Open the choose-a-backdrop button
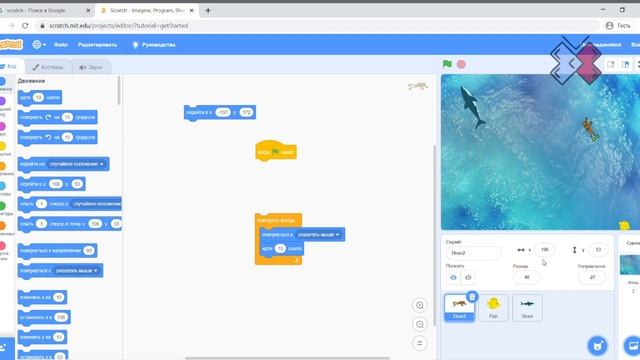The image size is (640, 360). pos(633,346)
